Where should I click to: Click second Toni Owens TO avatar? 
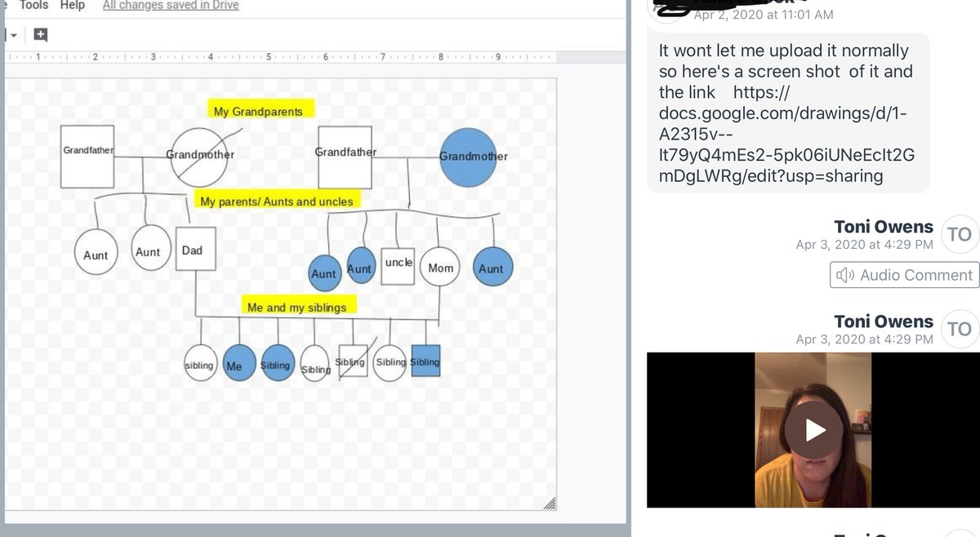point(960,329)
